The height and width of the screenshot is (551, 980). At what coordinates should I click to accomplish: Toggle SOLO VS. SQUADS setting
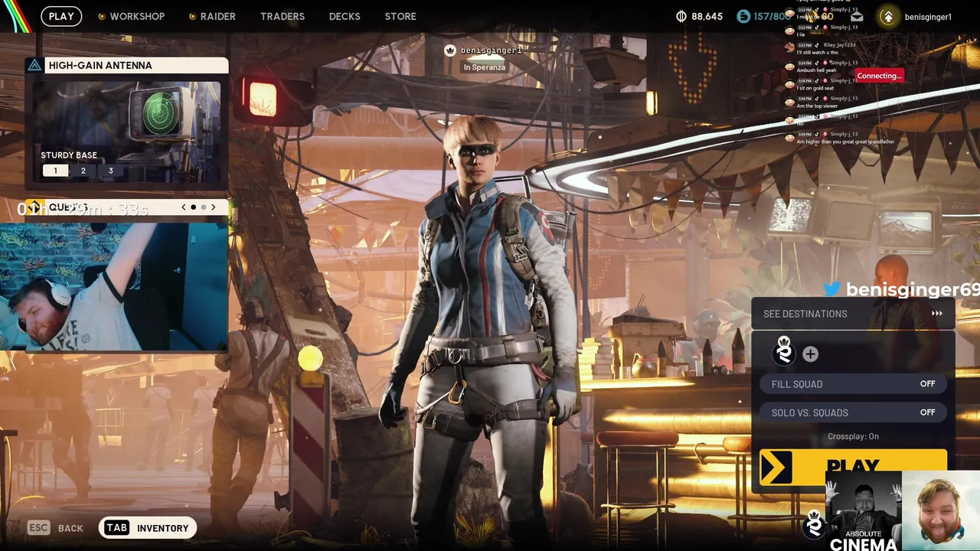tap(853, 412)
